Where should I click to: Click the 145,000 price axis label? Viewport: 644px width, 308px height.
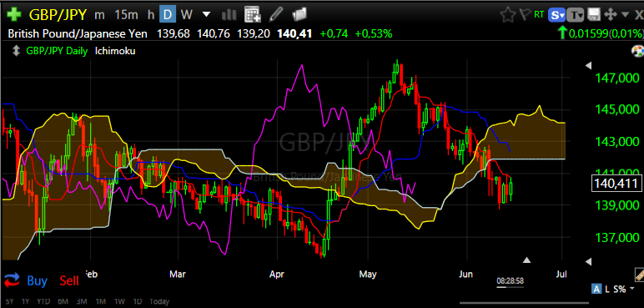tap(617, 109)
